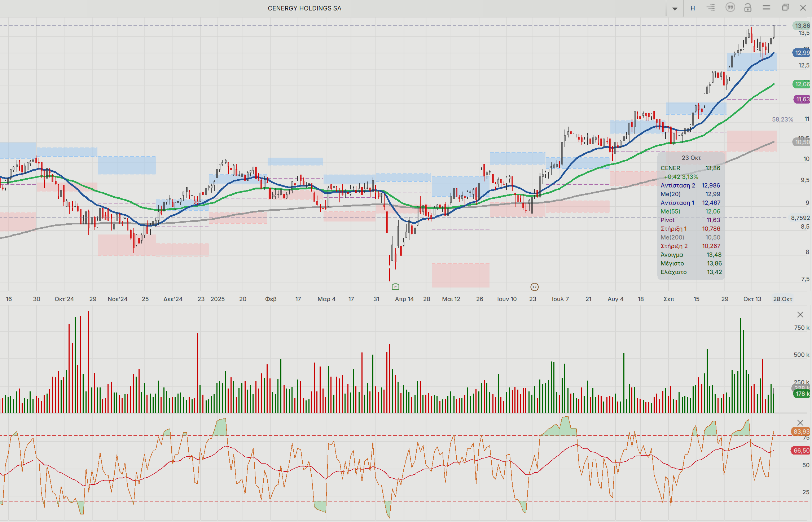The height and width of the screenshot is (522, 812).
Task: Click the 13,86 current price tag
Action: 802,26
